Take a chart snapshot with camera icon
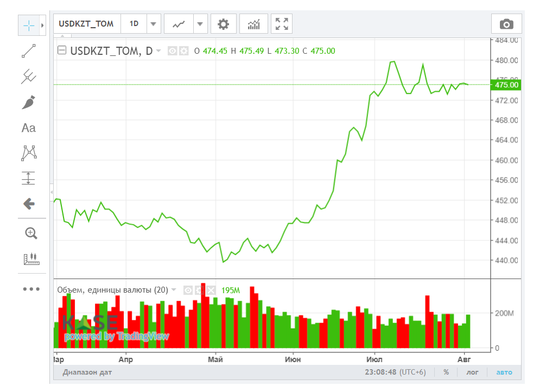This screenshot has height=392, width=533. click(506, 24)
